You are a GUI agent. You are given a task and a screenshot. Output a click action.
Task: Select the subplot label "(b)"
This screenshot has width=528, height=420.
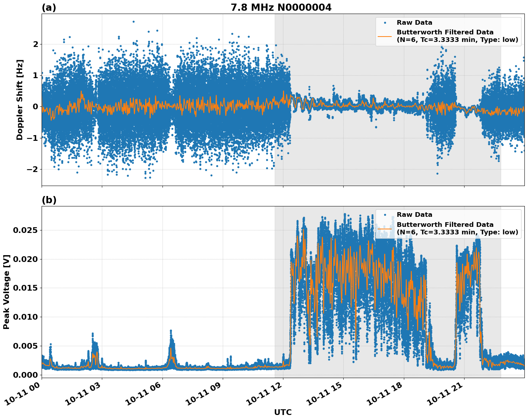point(49,200)
